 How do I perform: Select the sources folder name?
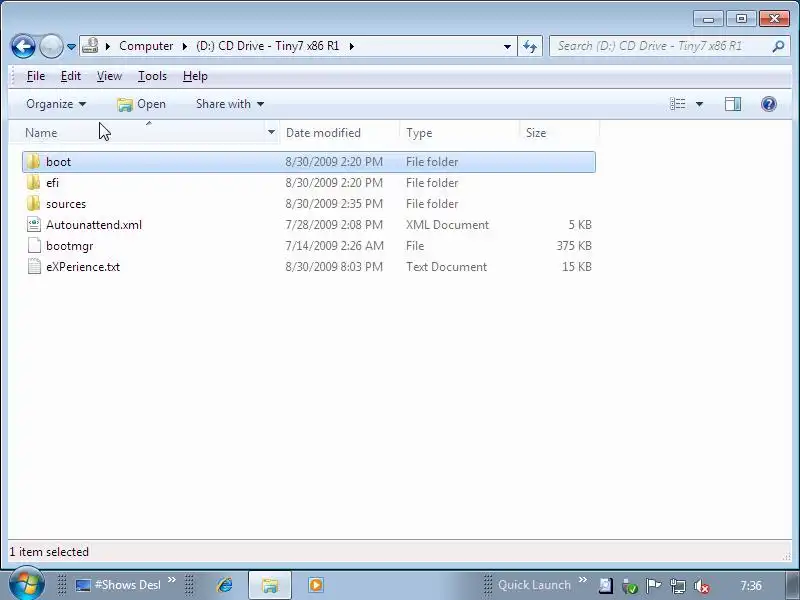[66, 204]
